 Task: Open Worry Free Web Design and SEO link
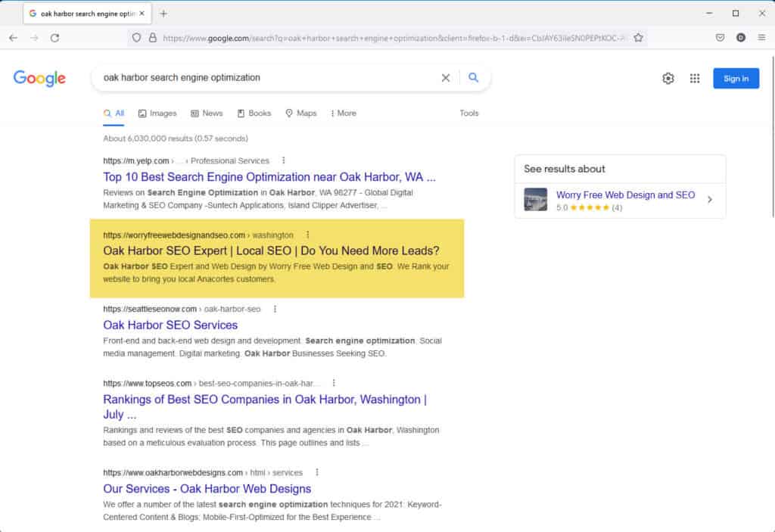click(625, 194)
